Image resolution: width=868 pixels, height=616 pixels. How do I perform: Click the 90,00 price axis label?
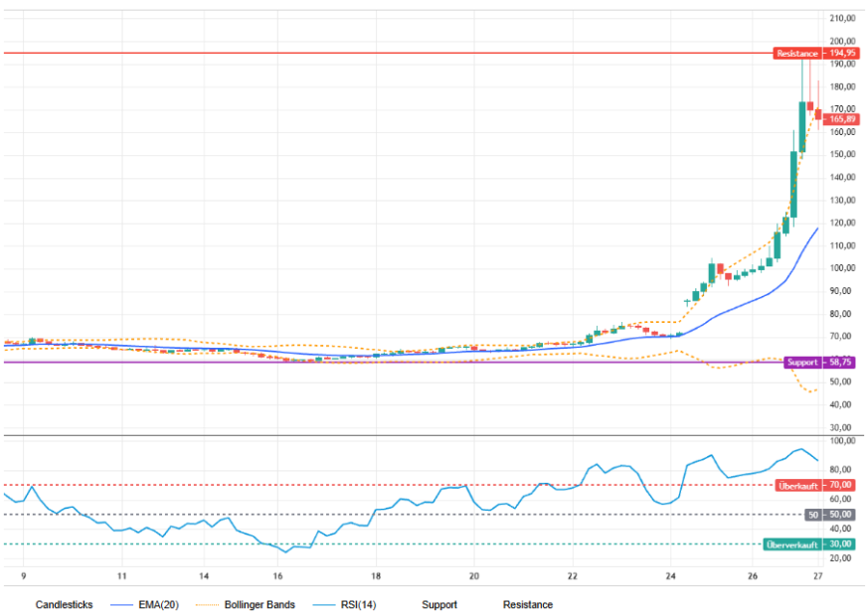point(840,291)
